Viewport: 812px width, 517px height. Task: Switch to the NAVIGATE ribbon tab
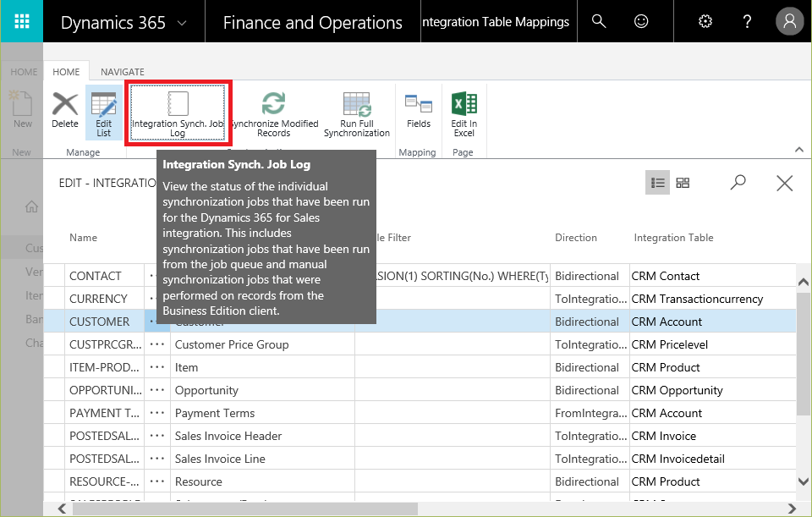[122, 72]
